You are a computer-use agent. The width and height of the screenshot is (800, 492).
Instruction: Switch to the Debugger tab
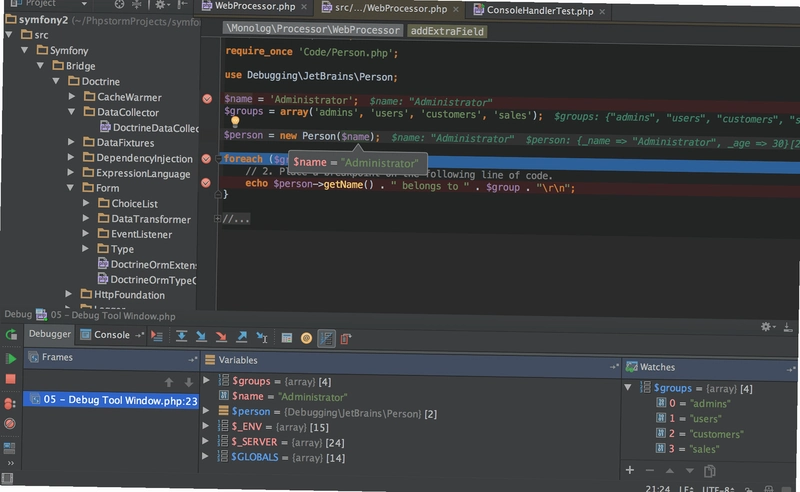(x=49, y=334)
